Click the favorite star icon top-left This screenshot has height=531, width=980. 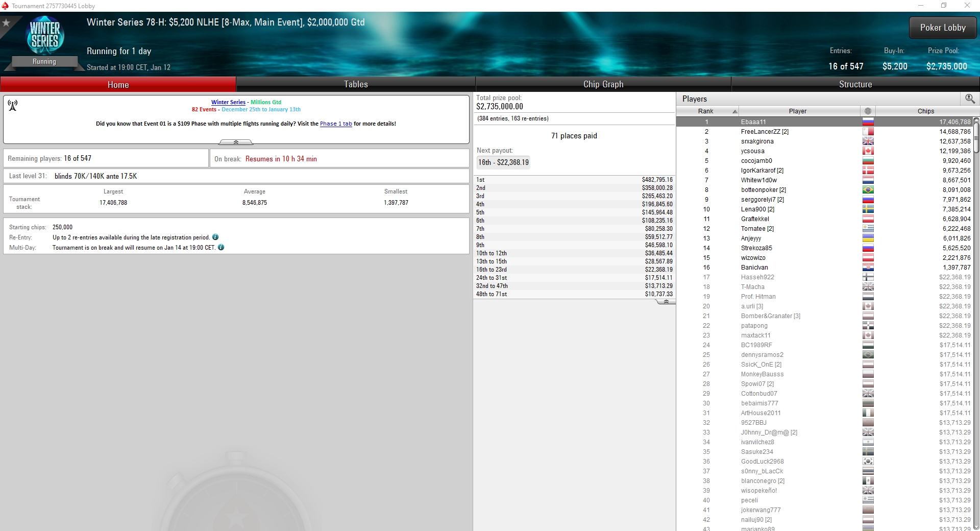6,23
